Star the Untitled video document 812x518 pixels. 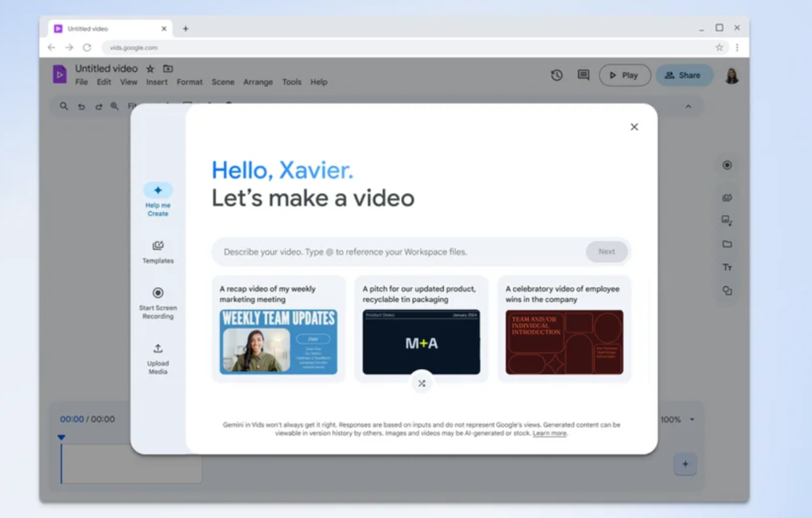tap(150, 68)
